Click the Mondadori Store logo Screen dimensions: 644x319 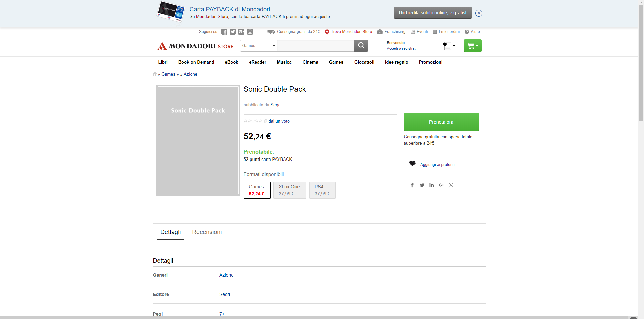(x=195, y=46)
